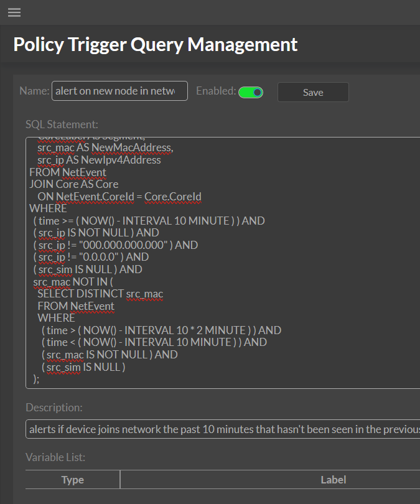The width and height of the screenshot is (420, 504).
Task: Save the policy trigger query
Action: coord(313,92)
